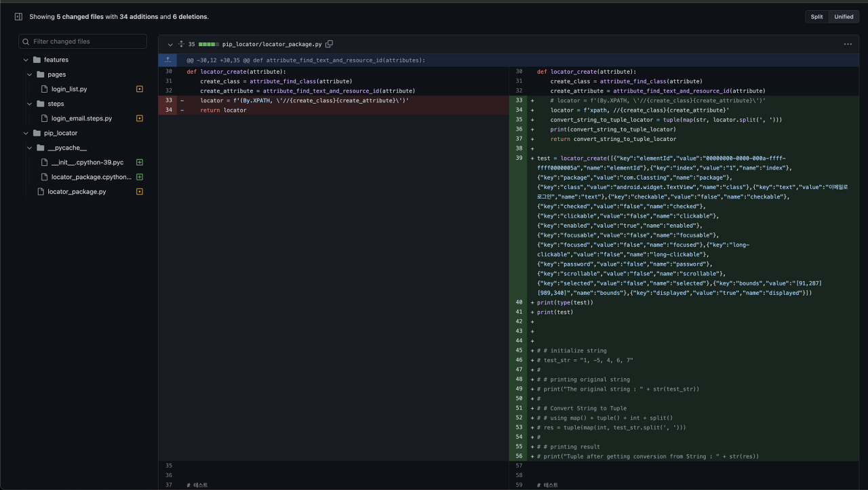The image size is (868, 490).
Task: Open login_email.steps.py in the file tree
Action: pos(81,119)
